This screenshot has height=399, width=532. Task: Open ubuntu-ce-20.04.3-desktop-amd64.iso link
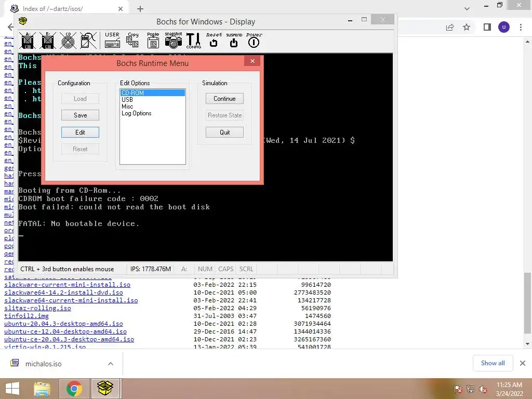point(69,339)
